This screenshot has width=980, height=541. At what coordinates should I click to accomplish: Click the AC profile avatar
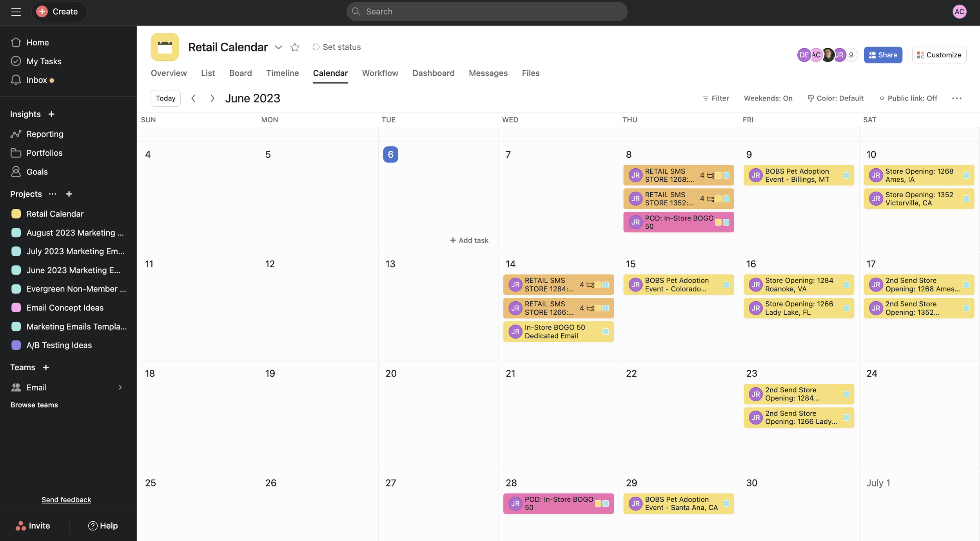point(959,12)
